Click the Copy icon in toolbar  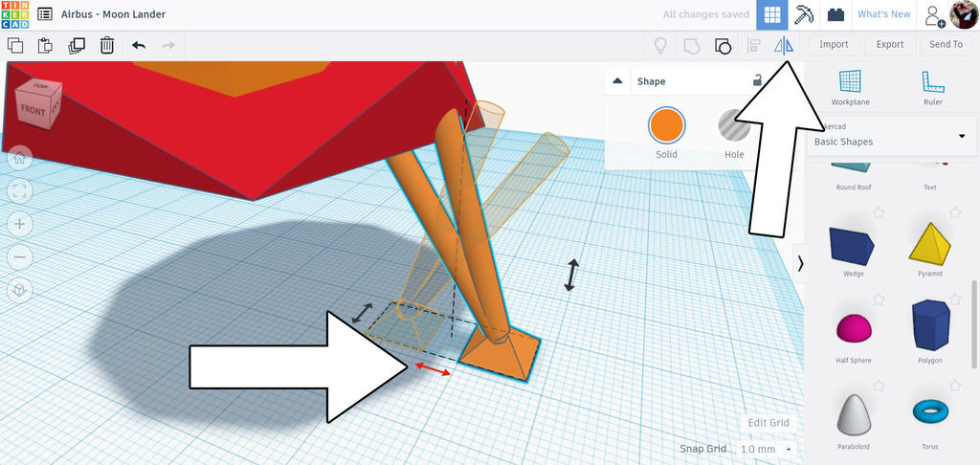tap(15, 45)
